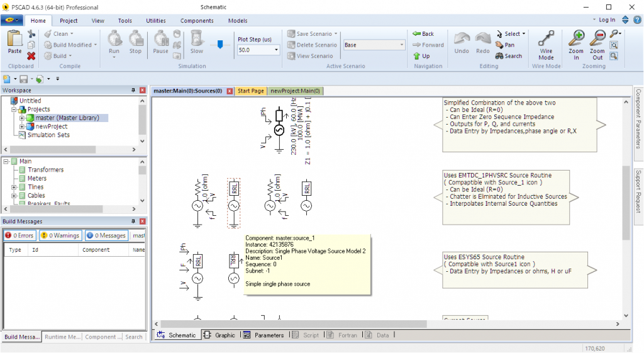Select Transformers in the Main tree

(45, 170)
